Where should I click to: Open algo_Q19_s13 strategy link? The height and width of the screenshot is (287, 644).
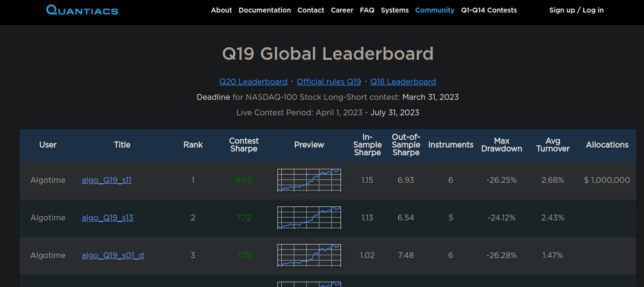107,218
